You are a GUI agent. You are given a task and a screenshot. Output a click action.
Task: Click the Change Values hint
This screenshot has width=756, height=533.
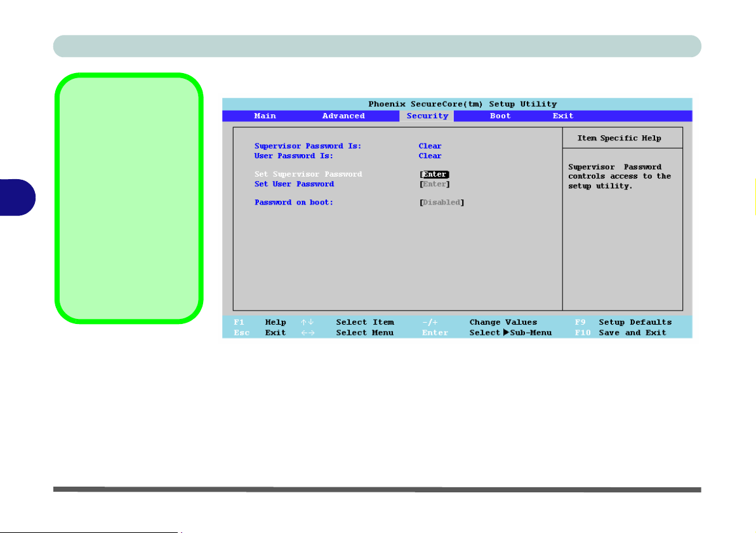coord(503,322)
